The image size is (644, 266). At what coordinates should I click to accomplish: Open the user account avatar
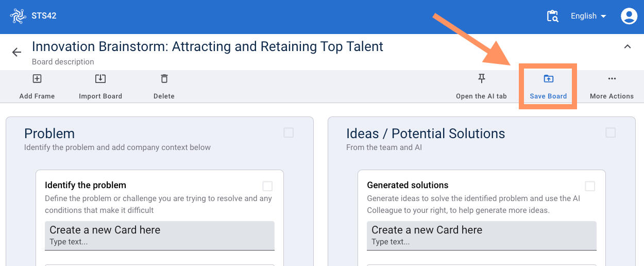click(x=629, y=16)
